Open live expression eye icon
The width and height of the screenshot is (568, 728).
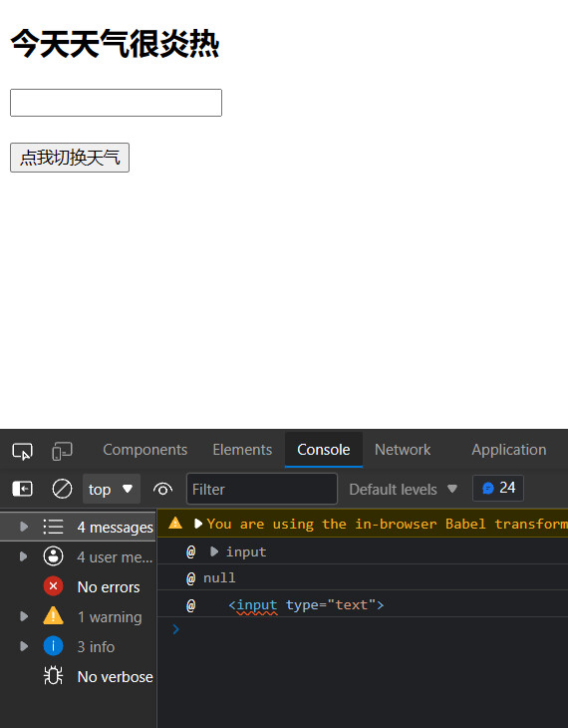pos(162,489)
